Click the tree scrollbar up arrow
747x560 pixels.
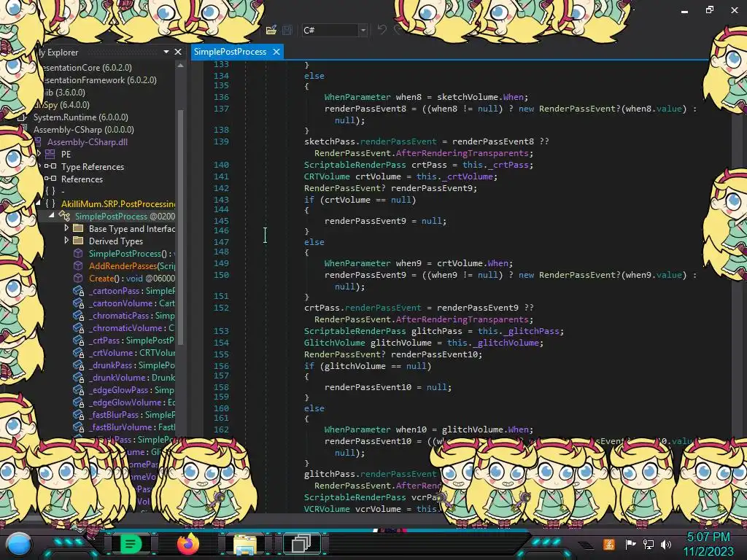181,66
